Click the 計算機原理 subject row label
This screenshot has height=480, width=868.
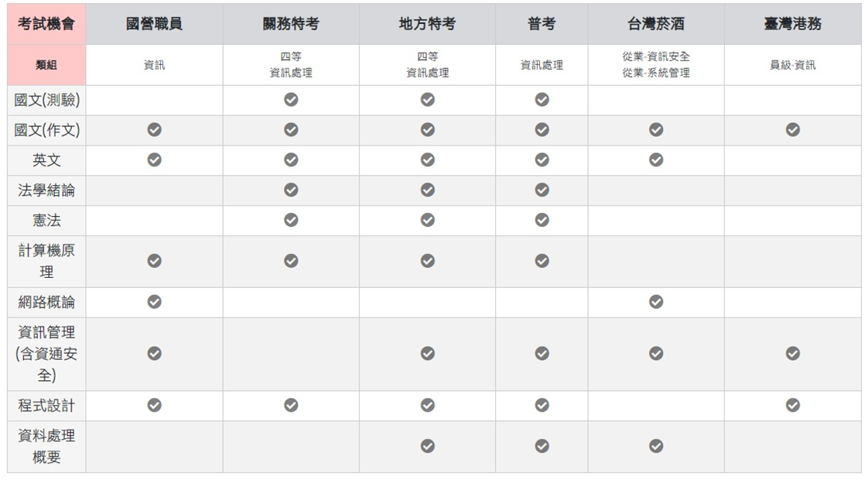pos(46,262)
